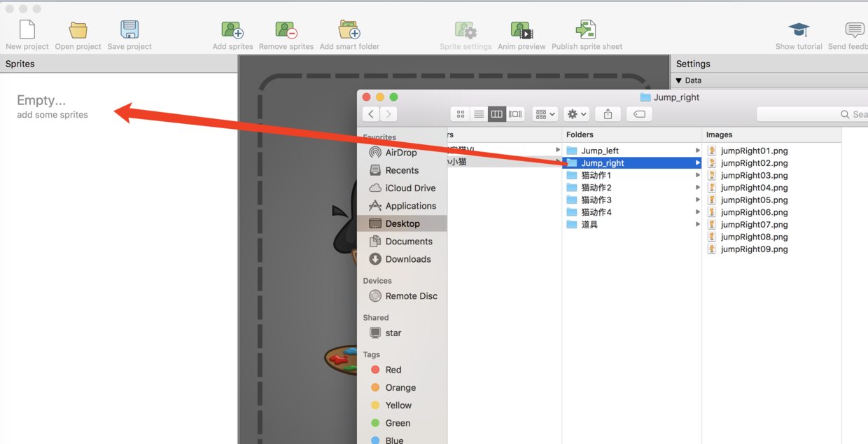Expand the arrow next to 道具
This screenshot has height=444, width=868.
(697, 224)
